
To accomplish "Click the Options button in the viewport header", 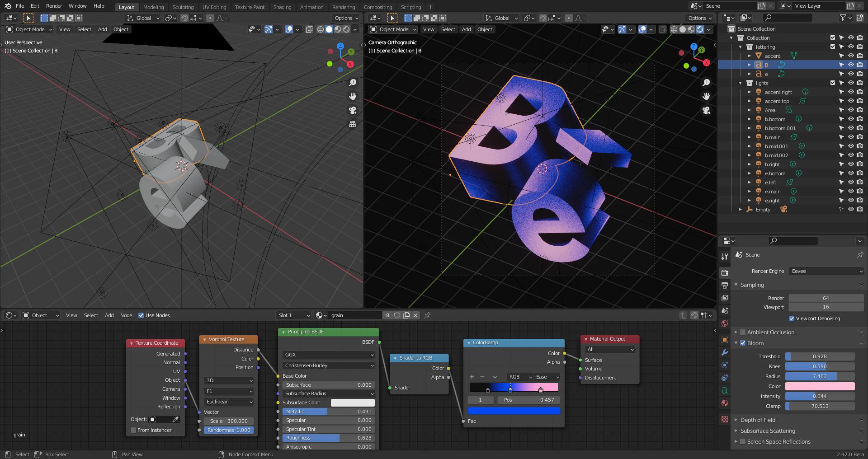I will 346,18.
